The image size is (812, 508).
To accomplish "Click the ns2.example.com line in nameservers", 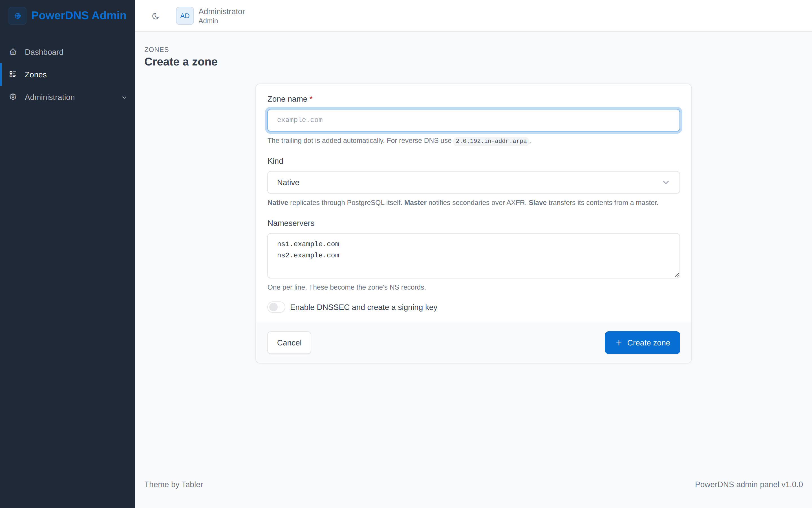I will (x=308, y=255).
